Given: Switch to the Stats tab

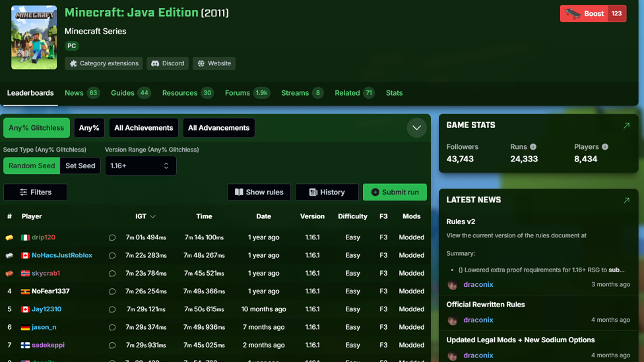Looking at the screenshot, I should click(x=395, y=93).
